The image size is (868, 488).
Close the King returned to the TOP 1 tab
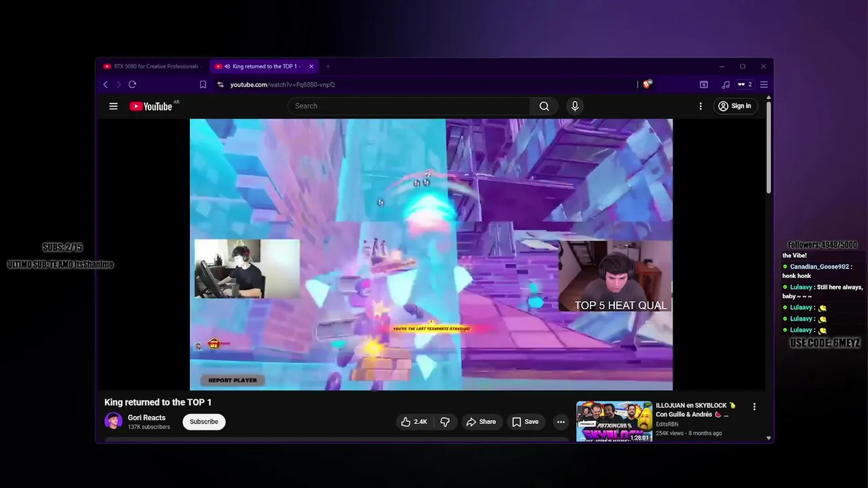coord(311,66)
